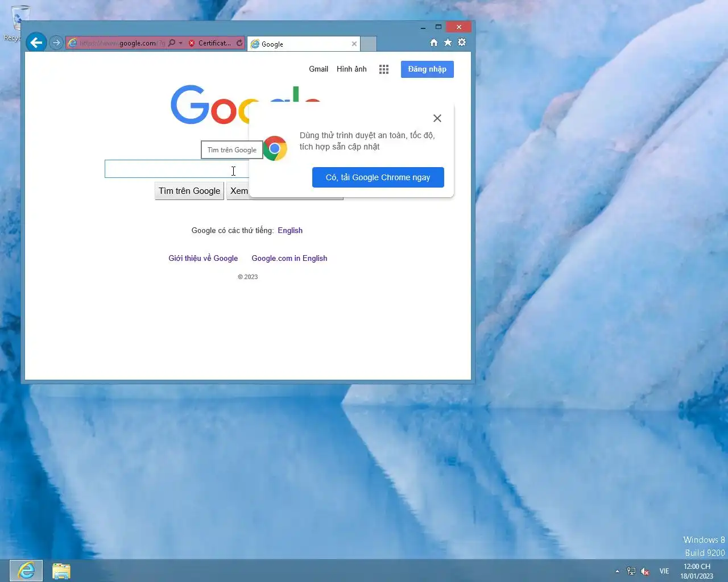Switch Google language to English
Image resolution: width=728 pixels, height=582 pixels.
click(290, 231)
